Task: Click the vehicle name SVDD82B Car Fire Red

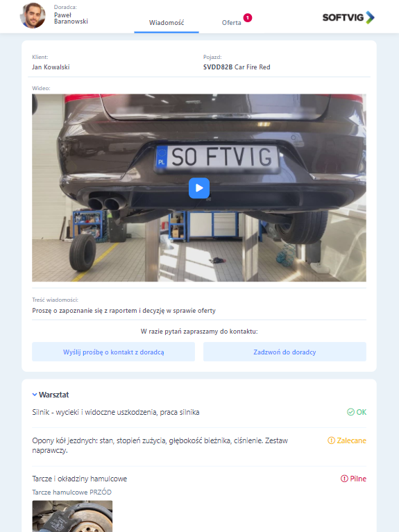Action: tap(237, 67)
